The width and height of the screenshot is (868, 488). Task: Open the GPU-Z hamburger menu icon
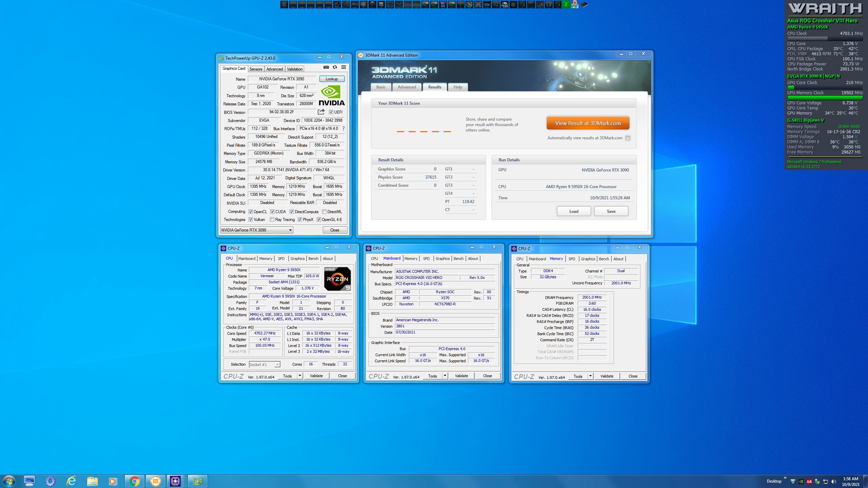(343, 67)
